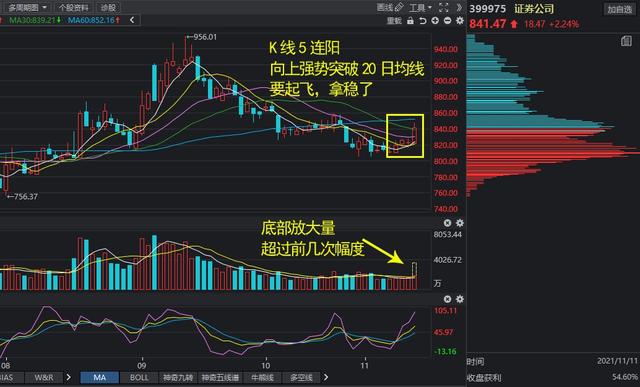Click the +2.24% change percentage
The height and width of the screenshot is (387, 640).
(564, 24)
